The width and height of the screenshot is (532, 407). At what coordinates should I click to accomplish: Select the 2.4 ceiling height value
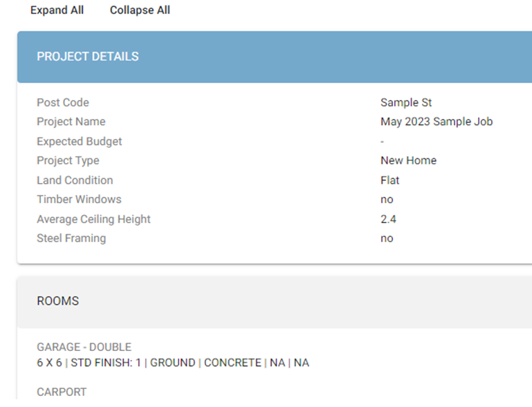click(388, 219)
